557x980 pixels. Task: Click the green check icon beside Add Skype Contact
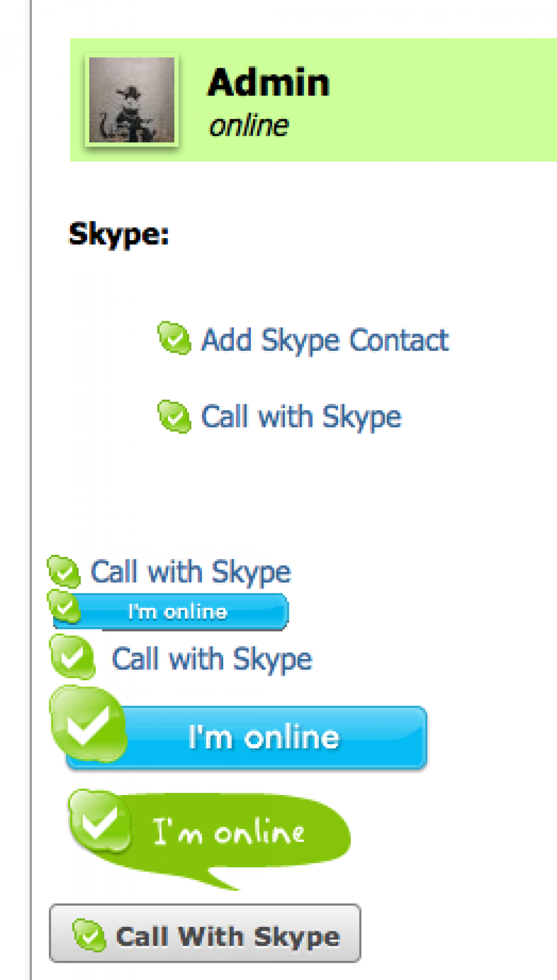(174, 338)
